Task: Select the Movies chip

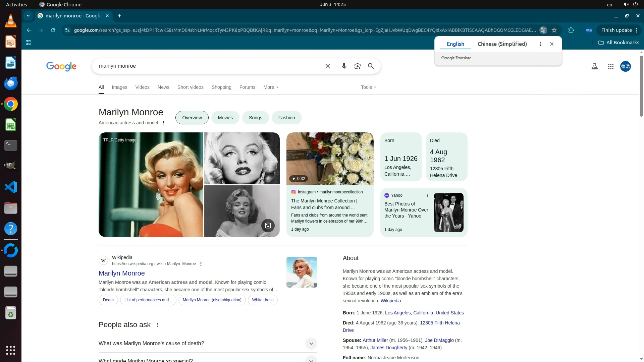Action: pyautogui.click(x=225, y=118)
